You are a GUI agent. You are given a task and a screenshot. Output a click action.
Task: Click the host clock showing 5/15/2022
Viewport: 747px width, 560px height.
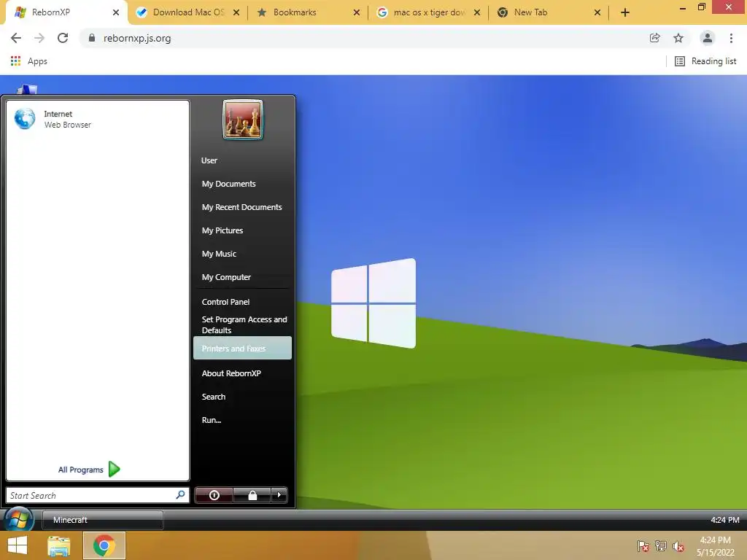coord(716,546)
